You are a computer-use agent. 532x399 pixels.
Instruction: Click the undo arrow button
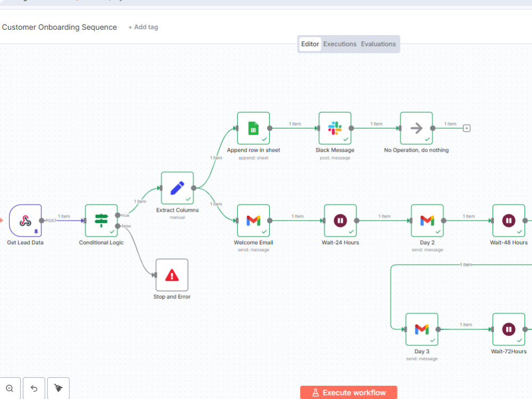tap(34, 388)
